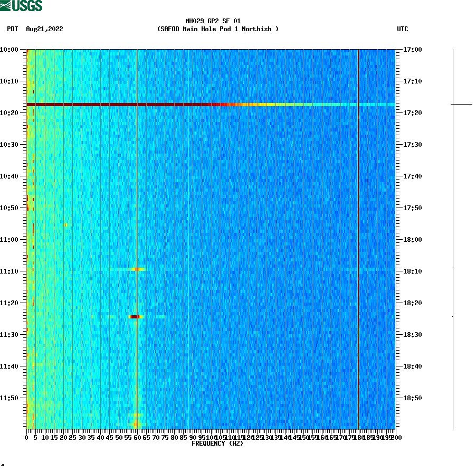Click the dark red event stripe near 10:17
The width and height of the screenshot is (476, 471).
click(x=158, y=105)
